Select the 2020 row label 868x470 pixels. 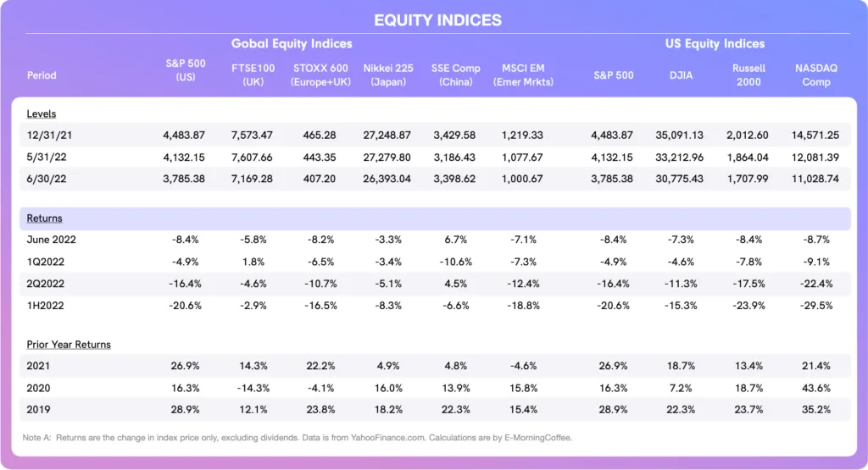38,388
